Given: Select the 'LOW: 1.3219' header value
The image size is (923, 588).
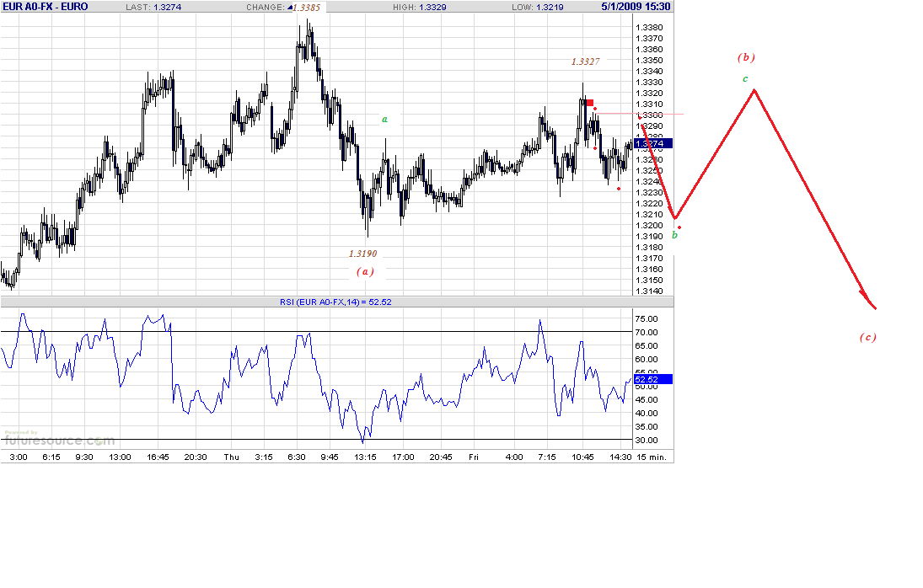Looking at the screenshot, I should pyautogui.click(x=538, y=7).
